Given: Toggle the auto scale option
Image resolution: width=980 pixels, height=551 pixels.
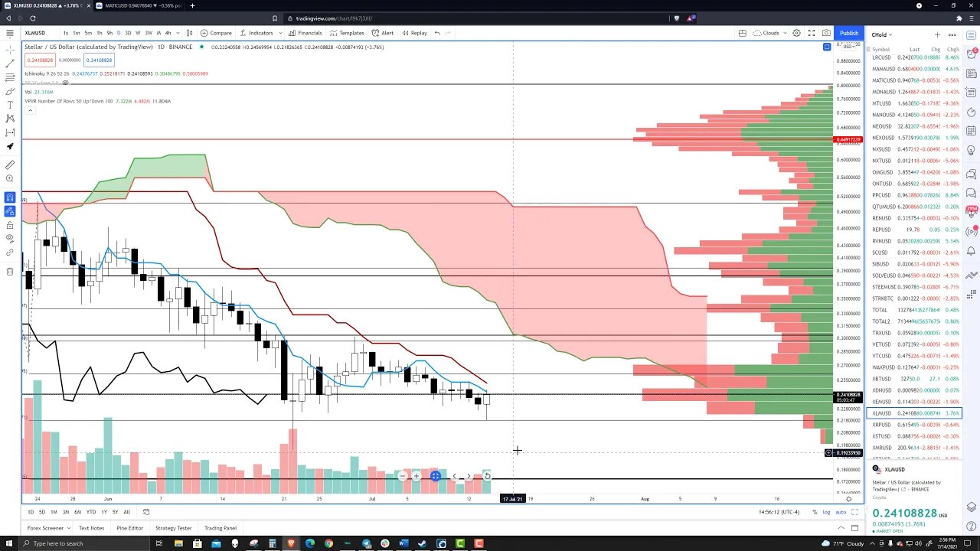Looking at the screenshot, I should pyautogui.click(x=841, y=512).
